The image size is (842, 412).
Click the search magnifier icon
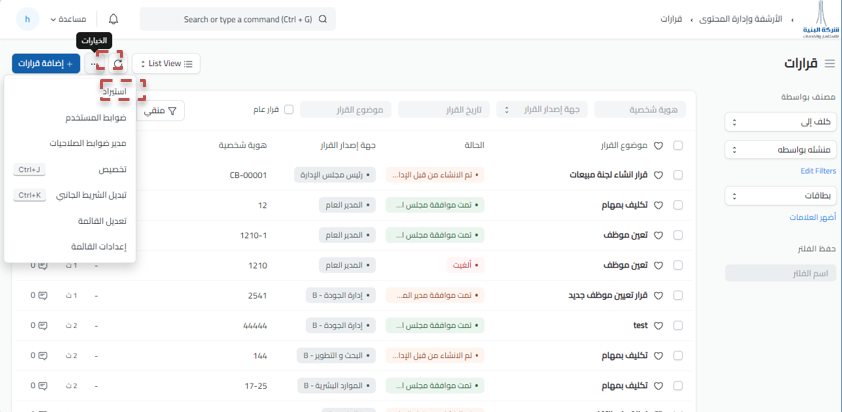(323, 19)
